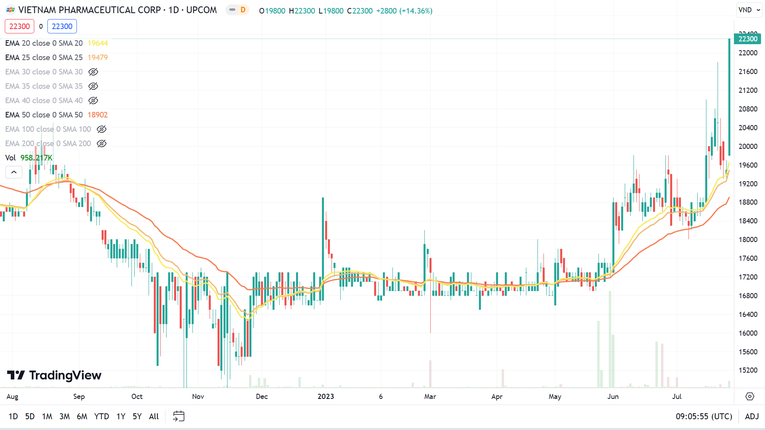This screenshot has height=430, width=765.
Task: Enable the EMA 40 indicator eye icon
Action: (93, 101)
